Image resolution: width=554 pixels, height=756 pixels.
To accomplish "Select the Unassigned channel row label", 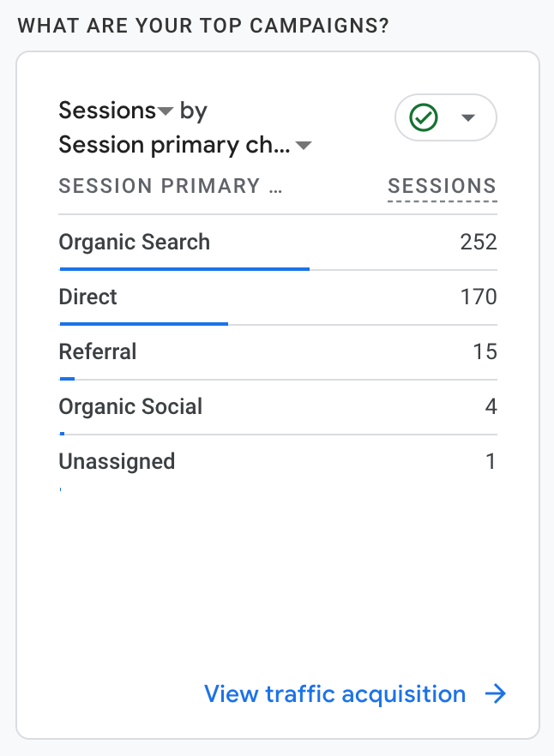I will click(117, 461).
